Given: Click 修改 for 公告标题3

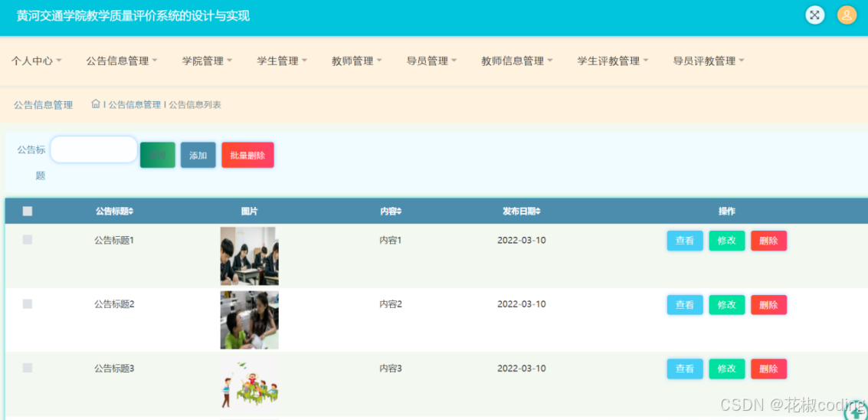Looking at the screenshot, I should pos(727,369).
